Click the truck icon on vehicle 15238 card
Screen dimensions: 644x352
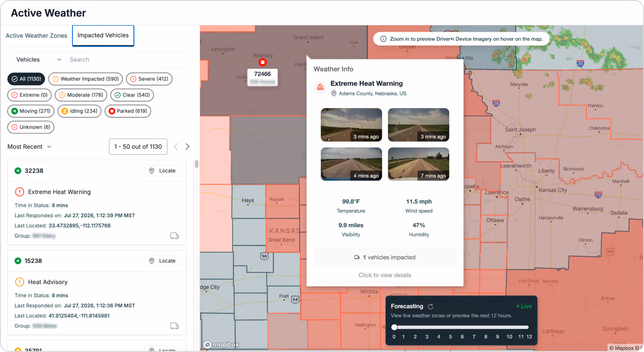tap(174, 326)
